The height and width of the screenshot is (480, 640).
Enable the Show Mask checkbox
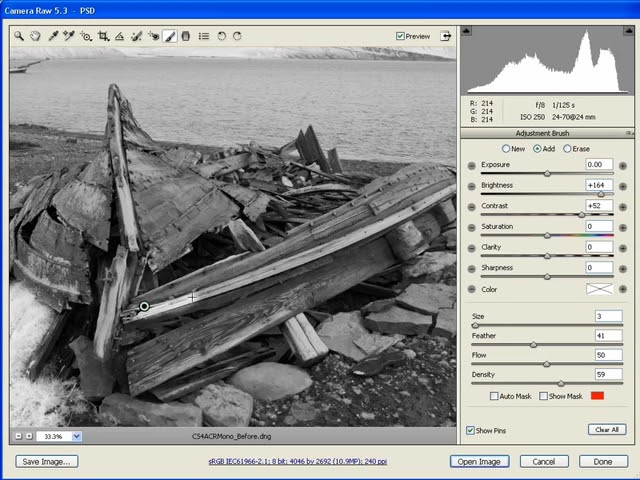(543, 396)
